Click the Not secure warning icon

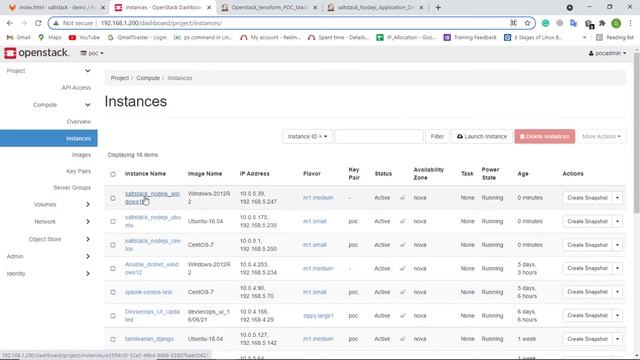(x=56, y=23)
